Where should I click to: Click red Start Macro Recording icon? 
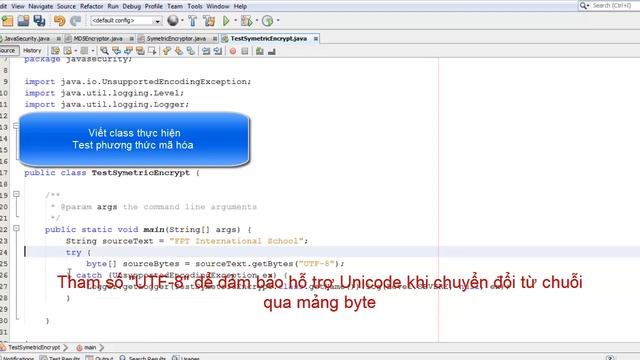pos(233,51)
